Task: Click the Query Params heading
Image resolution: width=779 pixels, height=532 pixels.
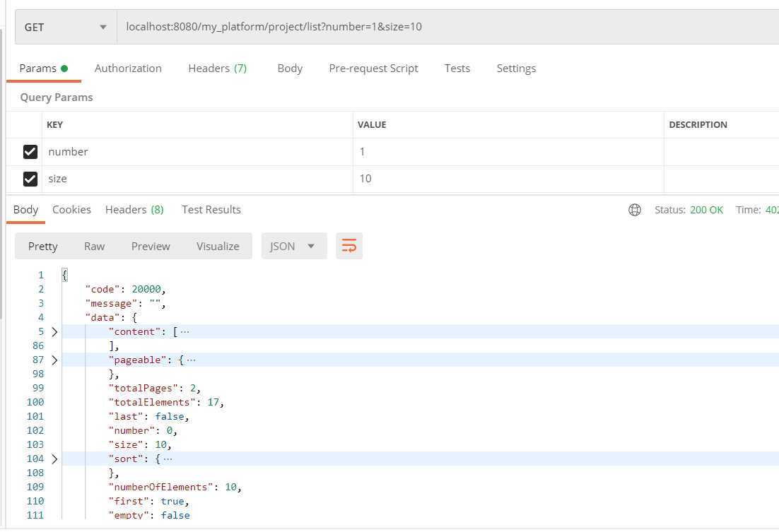Action: click(x=57, y=97)
